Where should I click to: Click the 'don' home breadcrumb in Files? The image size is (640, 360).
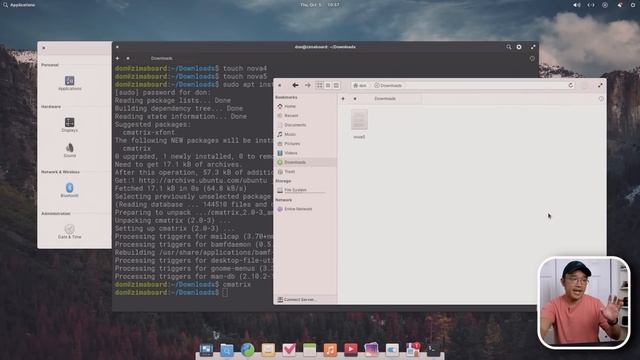pyautogui.click(x=360, y=86)
